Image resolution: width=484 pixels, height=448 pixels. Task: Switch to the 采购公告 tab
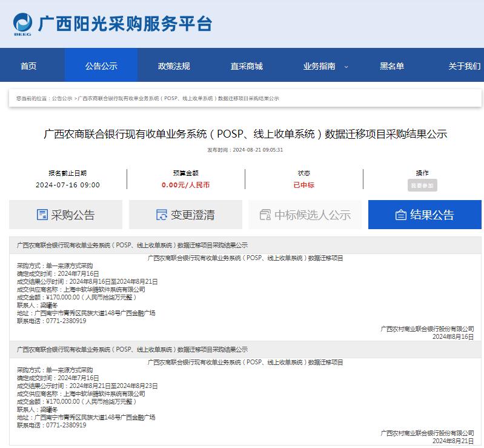(x=66, y=215)
